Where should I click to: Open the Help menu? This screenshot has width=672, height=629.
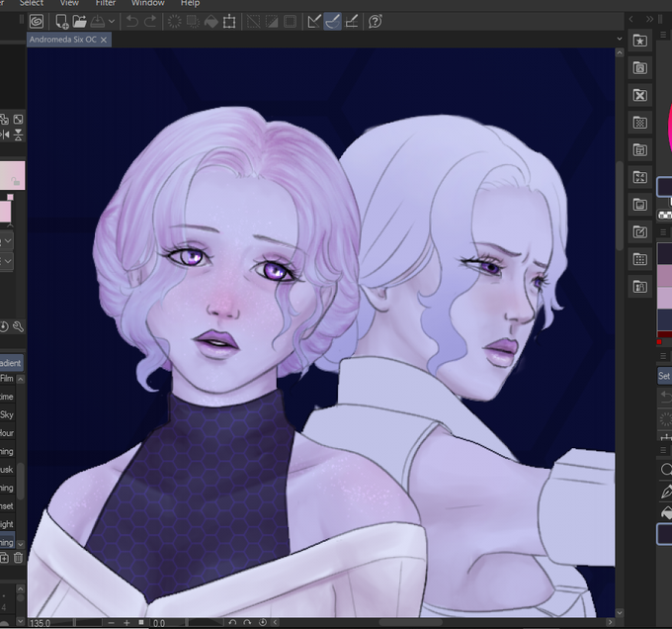pyautogui.click(x=190, y=3)
